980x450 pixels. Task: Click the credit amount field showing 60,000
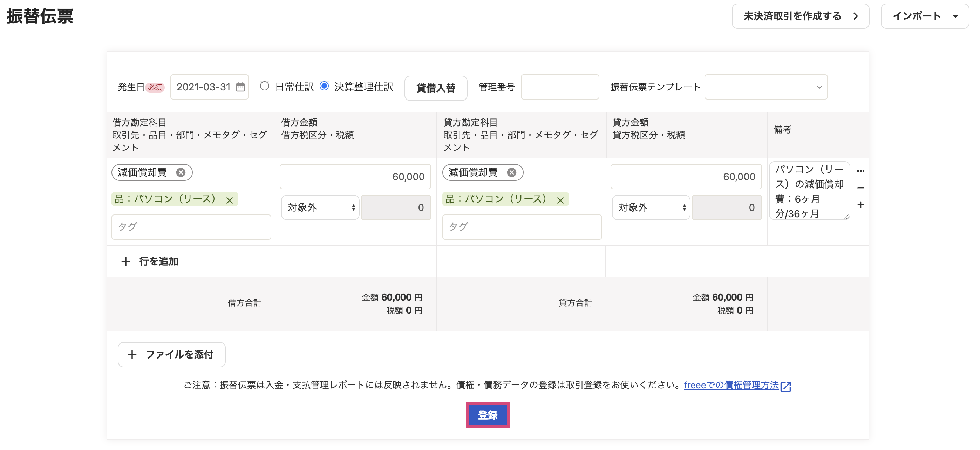click(686, 177)
